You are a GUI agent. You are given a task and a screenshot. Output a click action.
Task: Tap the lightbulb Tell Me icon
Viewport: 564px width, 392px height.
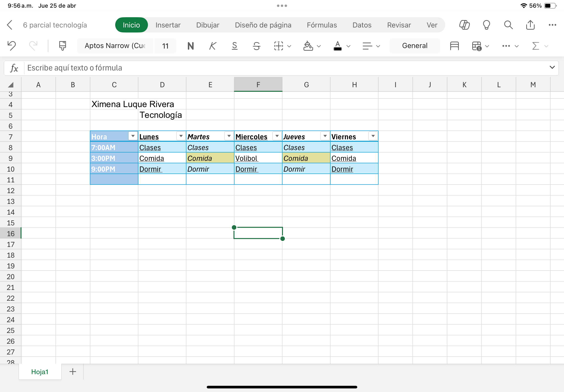pyautogui.click(x=486, y=25)
